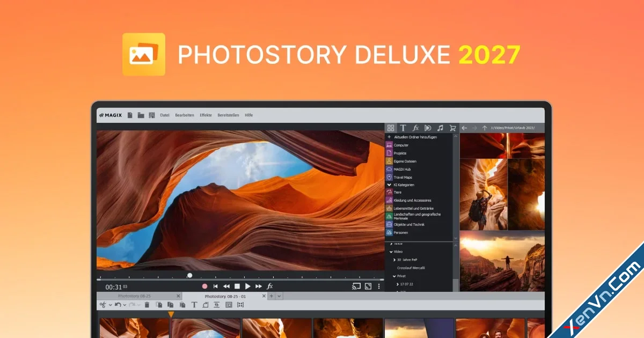Image resolution: width=644 pixels, height=338 pixels.
Task: Go up one folder level
Action: (485, 128)
